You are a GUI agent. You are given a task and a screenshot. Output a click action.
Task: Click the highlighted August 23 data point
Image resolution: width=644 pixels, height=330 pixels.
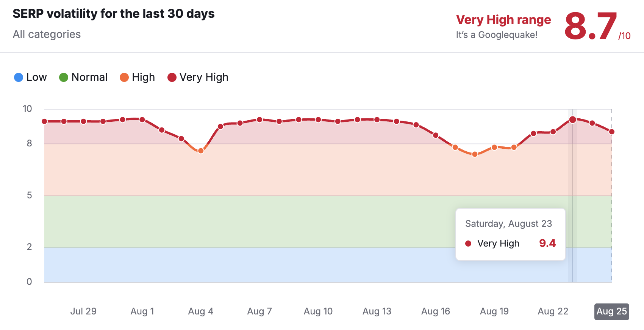(572, 120)
